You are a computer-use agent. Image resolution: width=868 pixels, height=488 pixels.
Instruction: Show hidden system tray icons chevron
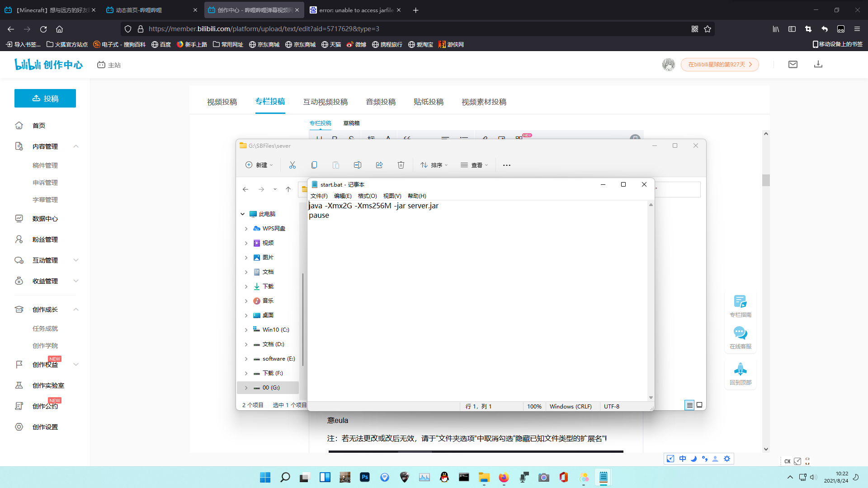pyautogui.click(x=790, y=477)
